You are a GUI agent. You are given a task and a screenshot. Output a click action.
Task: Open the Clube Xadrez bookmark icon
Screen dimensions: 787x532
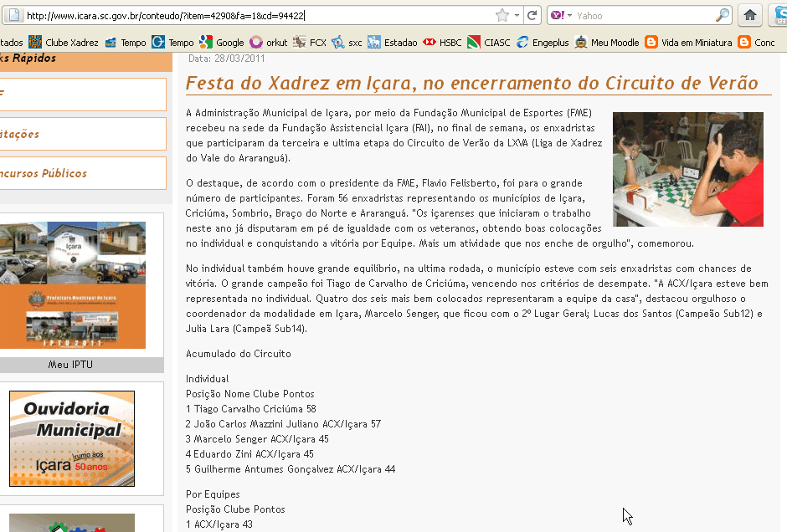tap(35, 42)
